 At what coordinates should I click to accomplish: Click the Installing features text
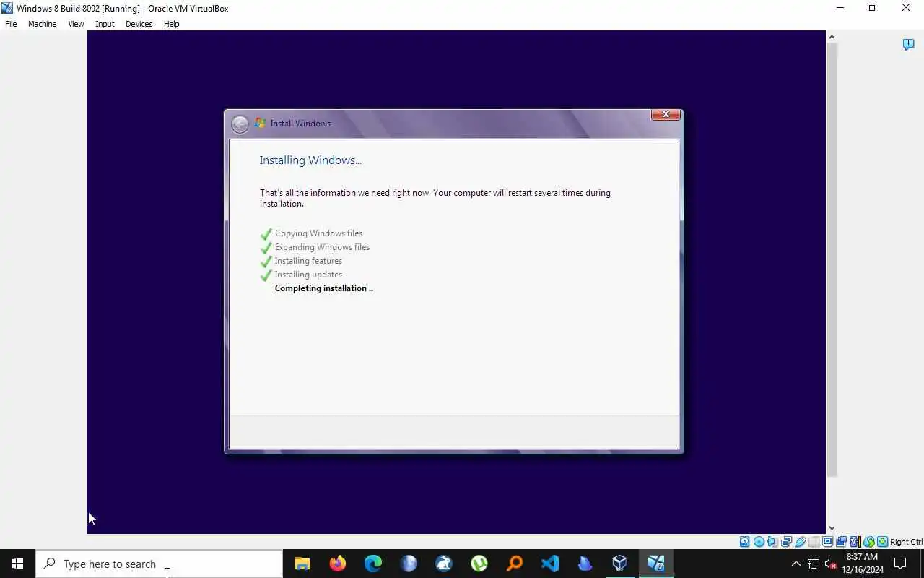[308, 261]
